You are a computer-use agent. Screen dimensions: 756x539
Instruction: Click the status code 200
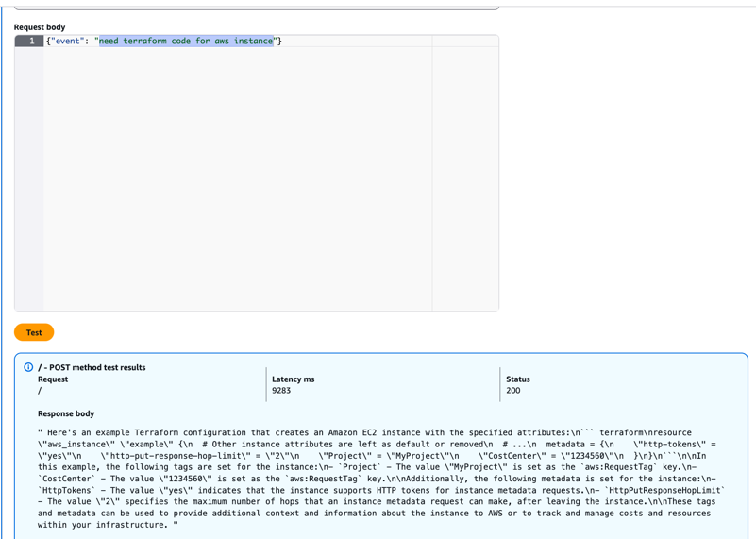(513, 391)
